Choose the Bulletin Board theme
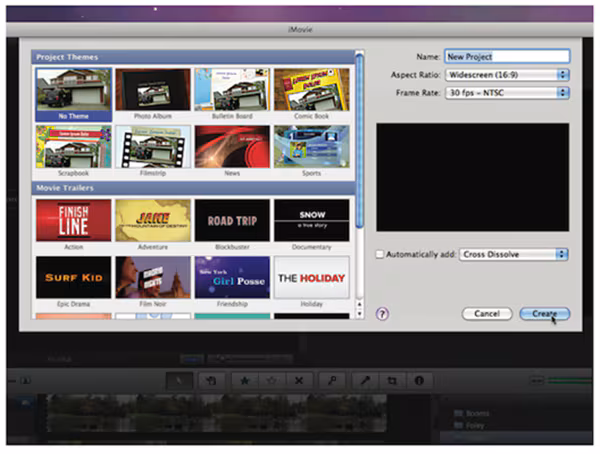Screen dimensions: 600x454 click(232, 94)
